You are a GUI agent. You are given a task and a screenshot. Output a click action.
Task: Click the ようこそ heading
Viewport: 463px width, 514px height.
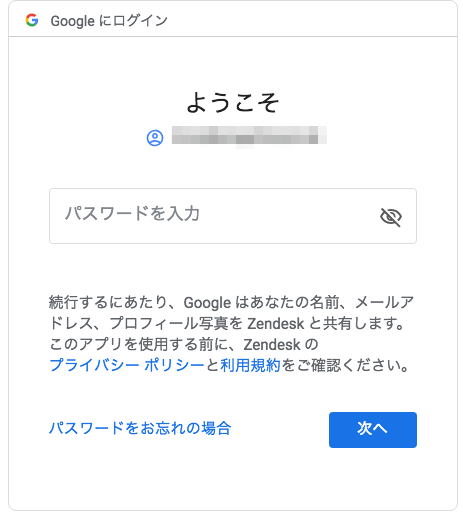[233, 103]
